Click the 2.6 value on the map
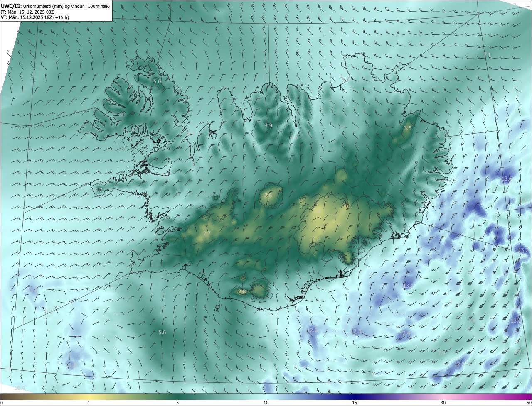 coord(268,195)
